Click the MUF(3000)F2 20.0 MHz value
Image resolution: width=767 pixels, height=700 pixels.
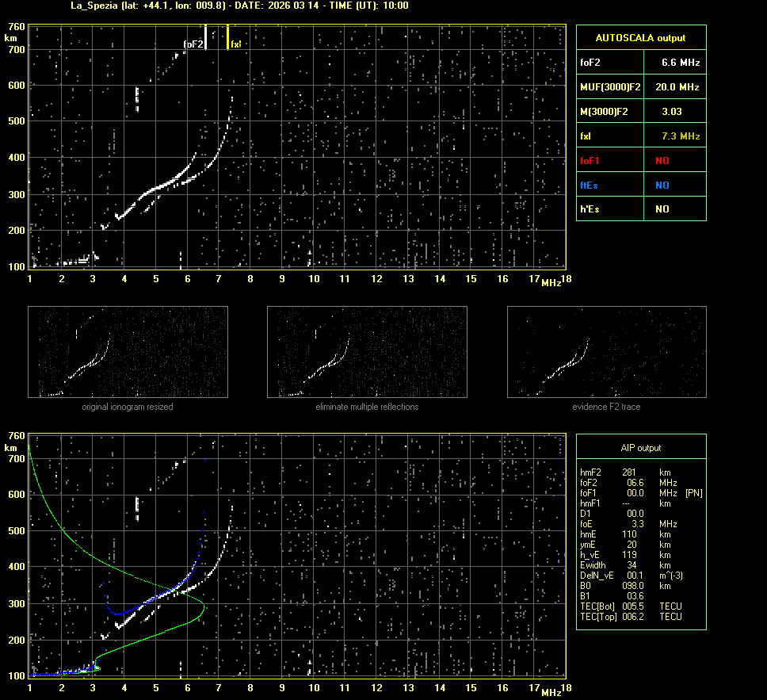point(676,86)
